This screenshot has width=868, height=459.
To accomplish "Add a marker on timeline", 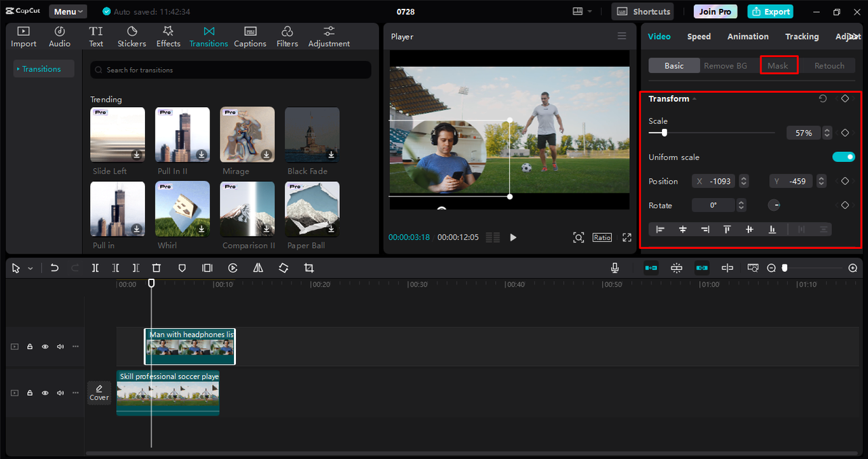I will (x=182, y=268).
